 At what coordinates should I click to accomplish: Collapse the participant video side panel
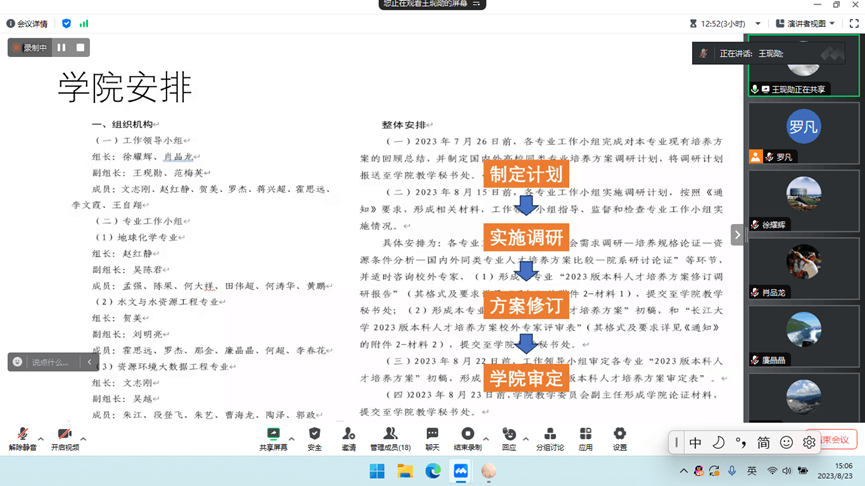pos(737,235)
